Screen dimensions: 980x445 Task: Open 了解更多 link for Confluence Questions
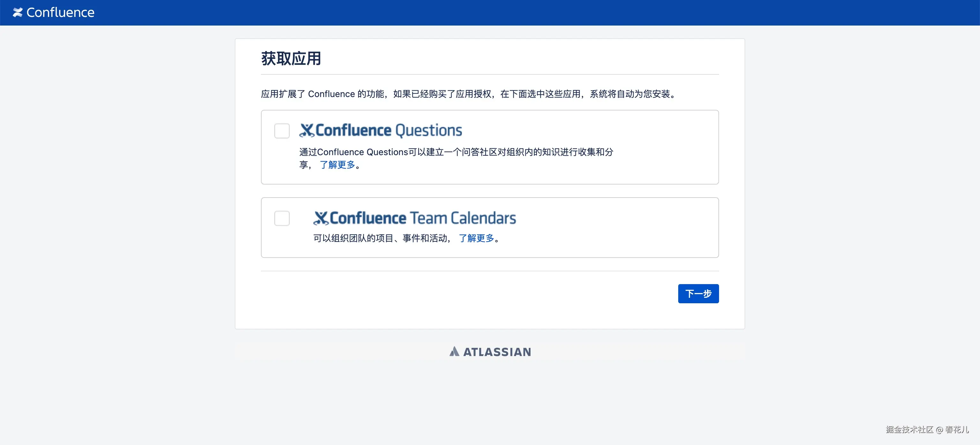pyautogui.click(x=338, y=165)
